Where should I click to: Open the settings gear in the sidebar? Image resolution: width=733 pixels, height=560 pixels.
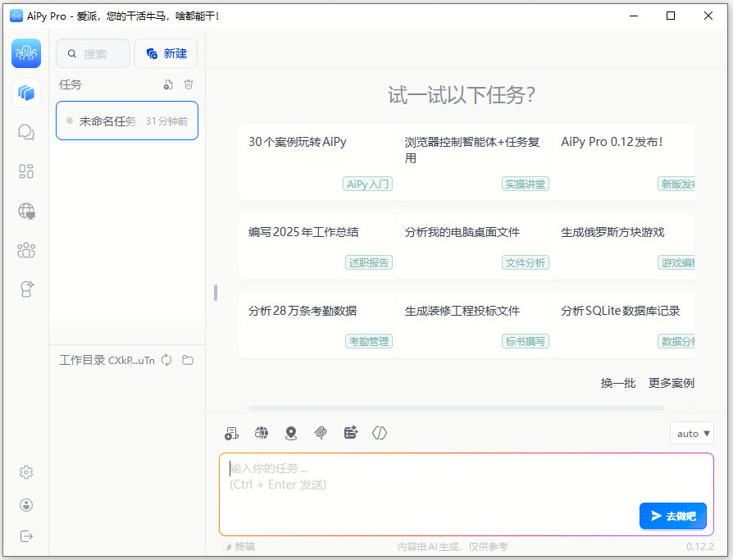(x=25, y=472)
